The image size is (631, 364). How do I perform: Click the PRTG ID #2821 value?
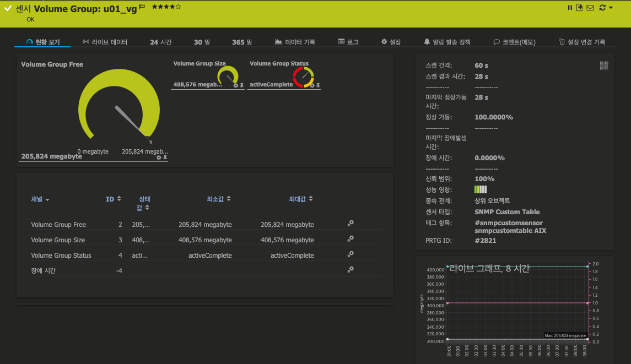(486, 241)
